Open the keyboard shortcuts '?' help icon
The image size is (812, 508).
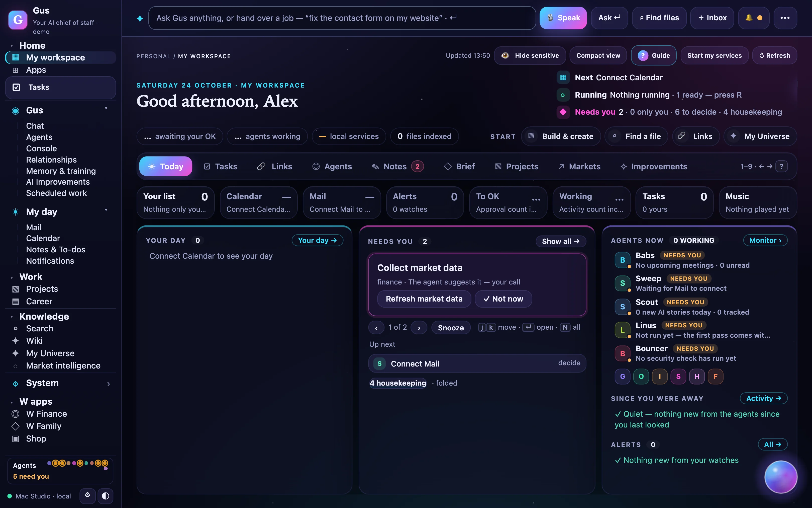click(x=781, y=166)
